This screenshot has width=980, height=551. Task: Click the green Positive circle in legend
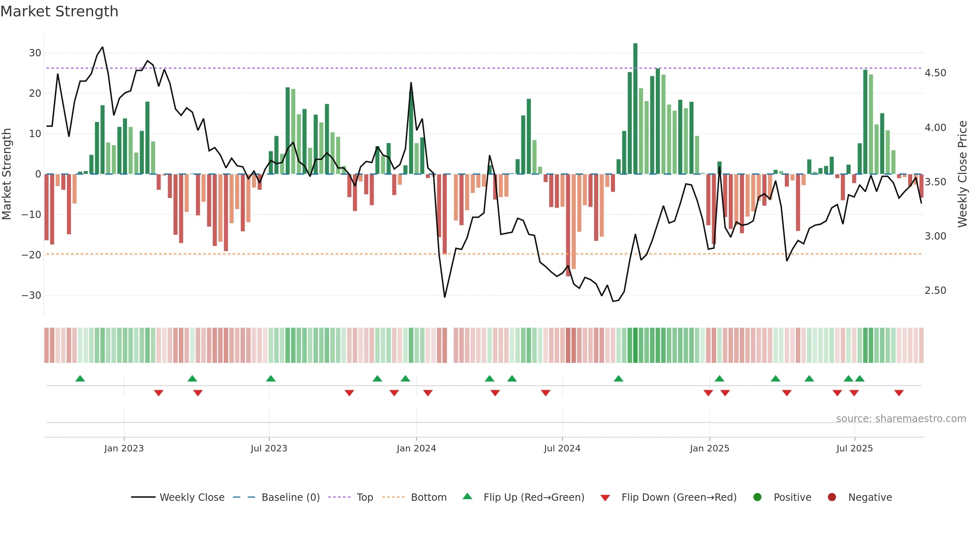tap(757, 497)
